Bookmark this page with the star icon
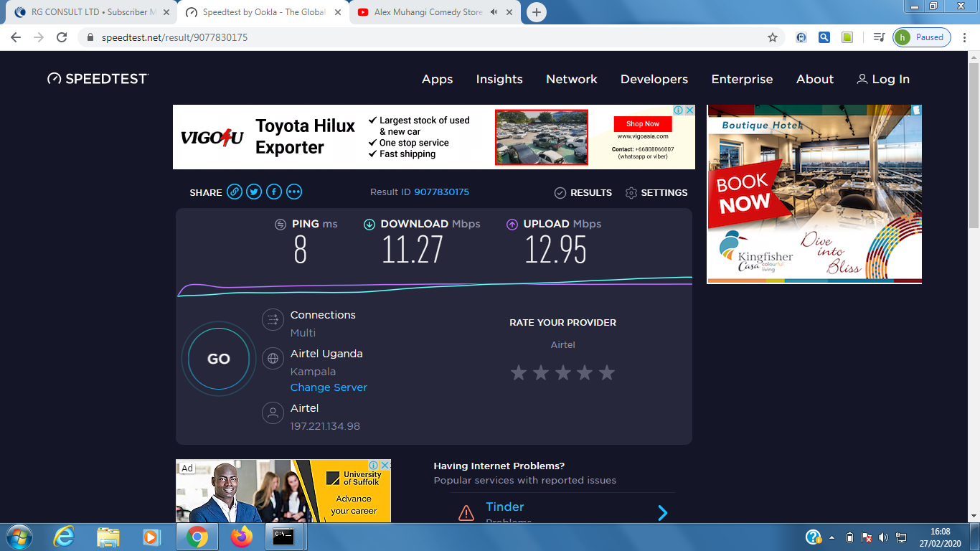Viewport: 980px width, 551px height. pos(773,37)
